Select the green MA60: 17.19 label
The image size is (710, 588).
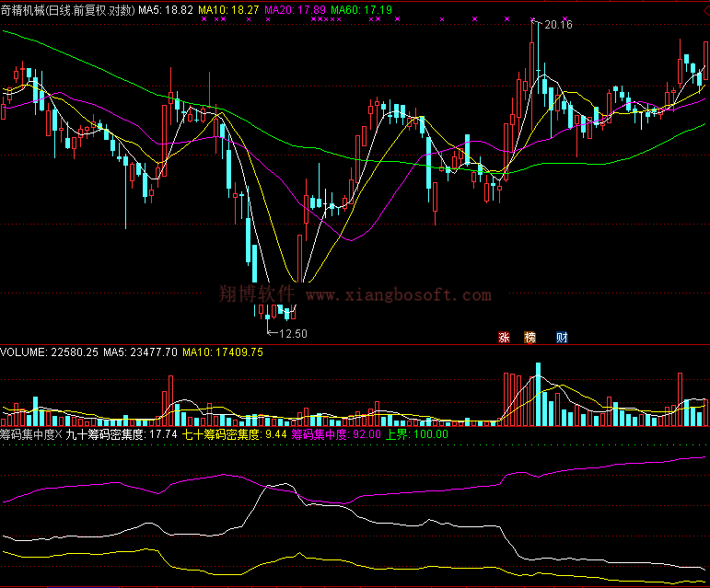(x=361, y=10)
